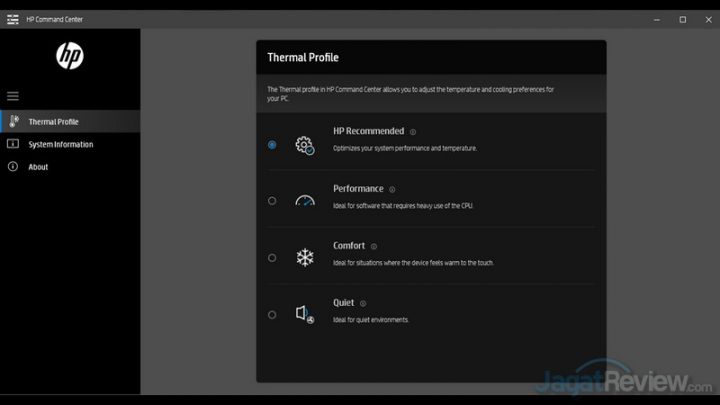Click the Thermal Profile panel heading
Screen dimensions: 720x405
pyautogui.click(x=303, y=57)
